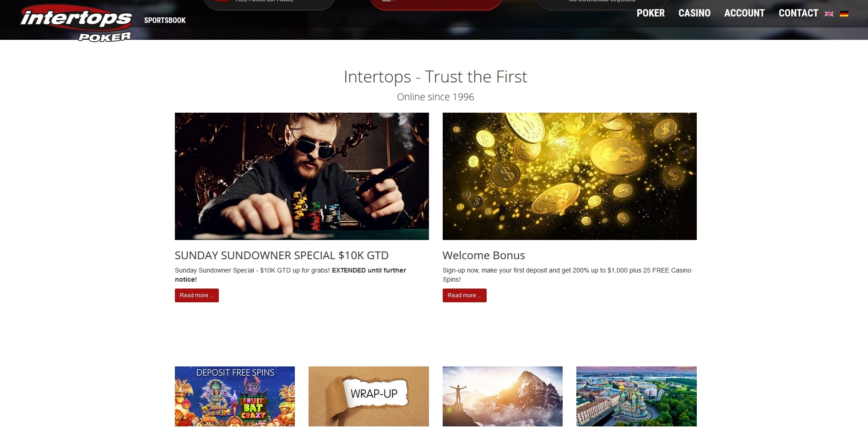Open the gold coins Welcome Bonus image

[x=570, y=176]
